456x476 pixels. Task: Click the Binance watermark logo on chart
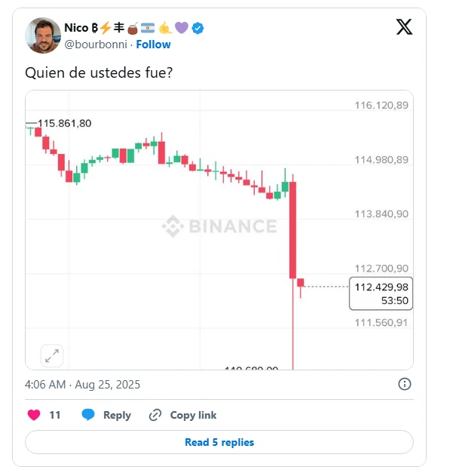point(173,226)
